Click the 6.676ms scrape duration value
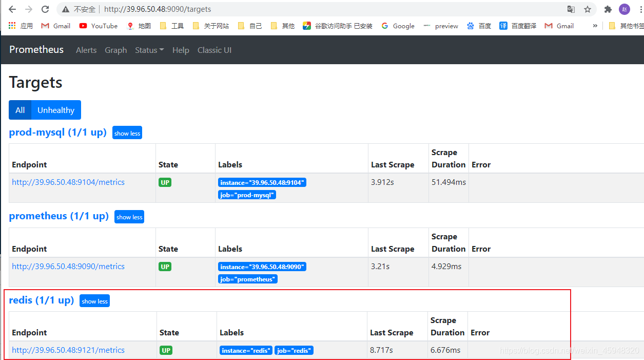This screenshot has height=360, width=644. 445,350
